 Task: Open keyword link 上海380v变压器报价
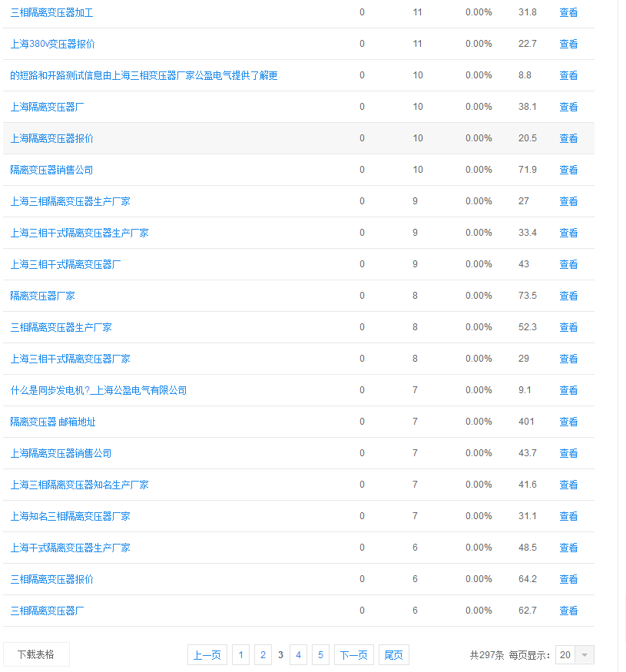coord(53,44)
